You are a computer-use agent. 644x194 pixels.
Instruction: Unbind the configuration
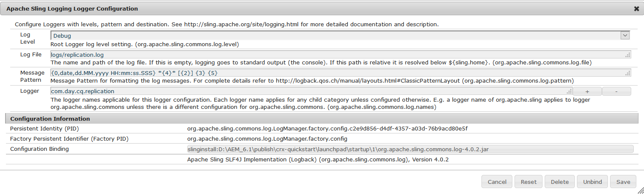coord(592,182)
